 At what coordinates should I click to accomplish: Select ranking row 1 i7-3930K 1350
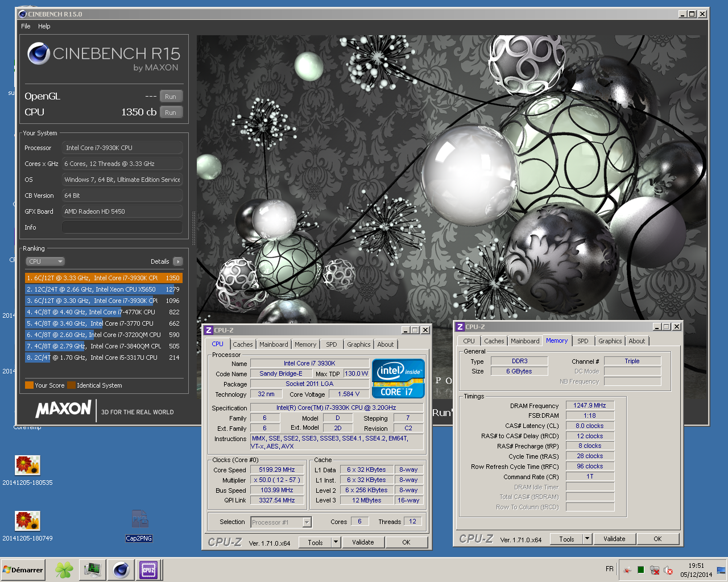pyautogui.click(x=104, y=278)
